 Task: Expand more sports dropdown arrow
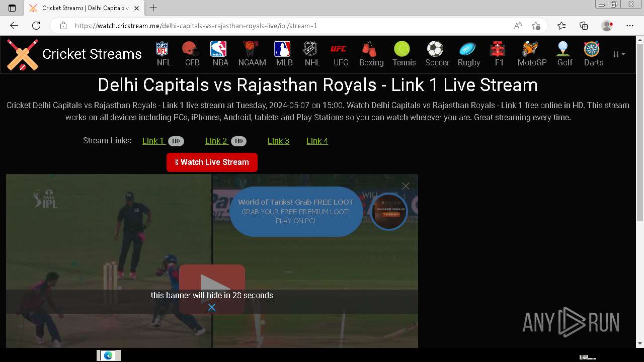coord(619,54)
